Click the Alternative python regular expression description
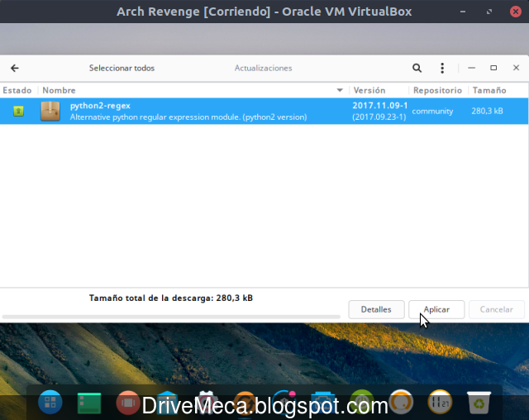 [x=188, y=117]
